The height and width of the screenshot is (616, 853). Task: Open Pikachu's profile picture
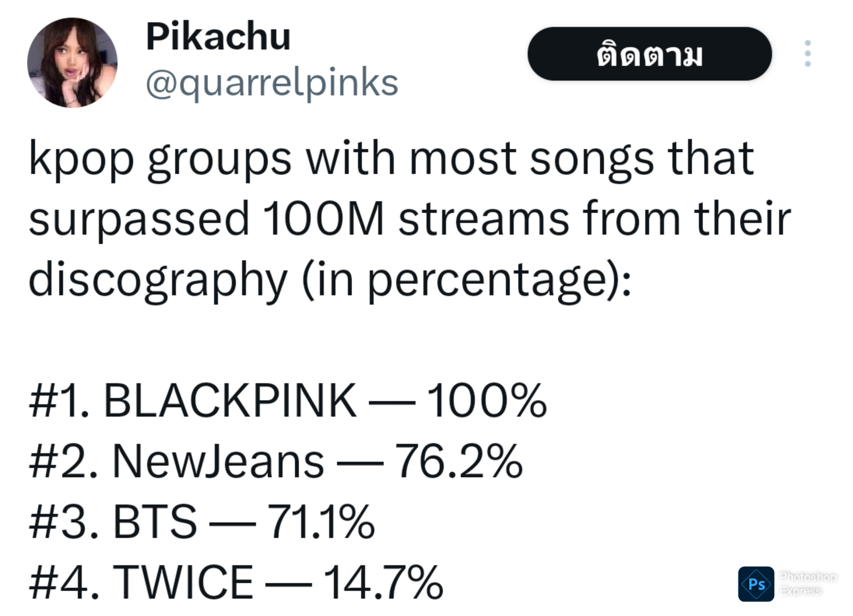(x=72, y=62)
